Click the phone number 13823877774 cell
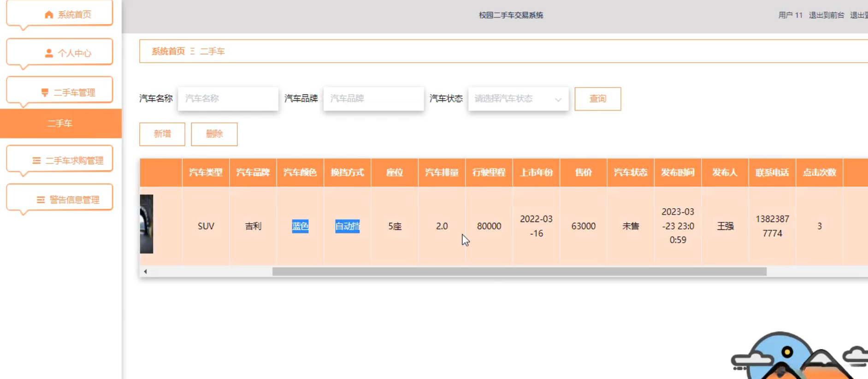The height and width of the screenshot is (379, 868). pos(773,226)
